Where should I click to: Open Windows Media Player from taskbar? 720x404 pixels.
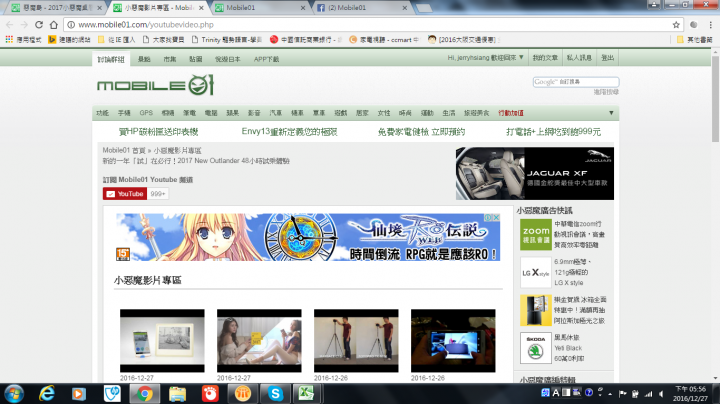(x=79, y=394)
